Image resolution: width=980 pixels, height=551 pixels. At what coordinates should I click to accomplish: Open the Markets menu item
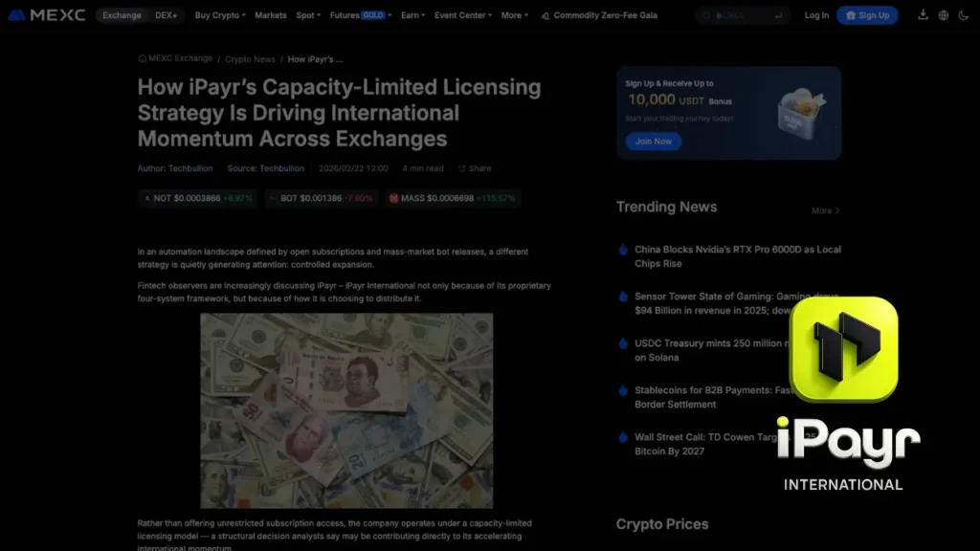click(270, 15)
